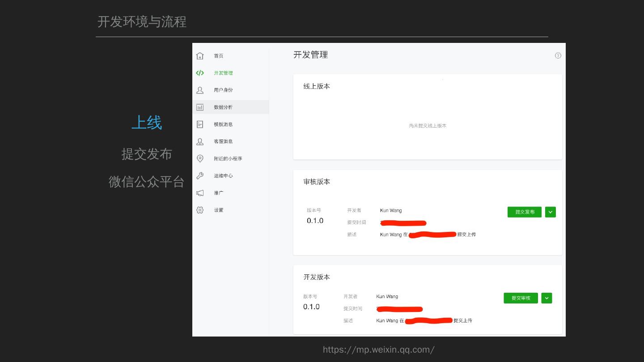Image resolution: width=644 pixels, height=362 pixels.
Task: Click the 附近的小程序 location pin icon
Action: [200, 159]
